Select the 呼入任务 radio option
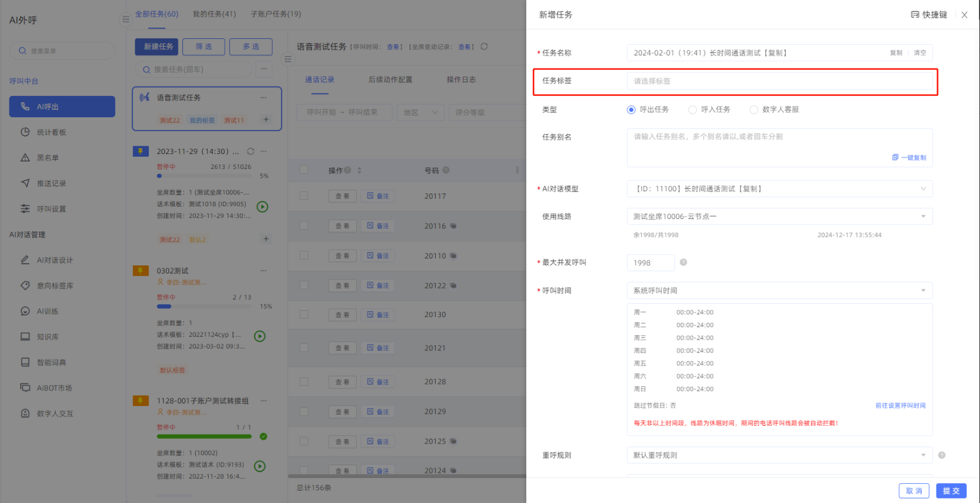The width and height of the screenshot is (980, 503). coord(692,110)
